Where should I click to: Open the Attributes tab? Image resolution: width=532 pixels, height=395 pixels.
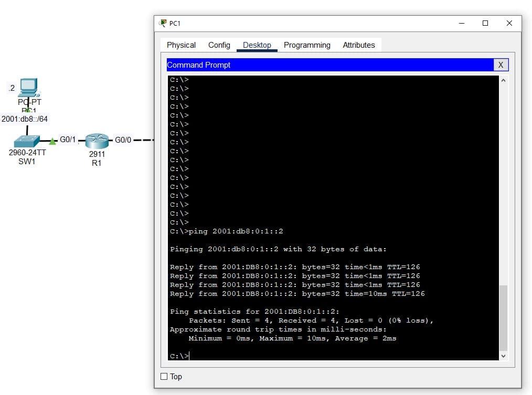[x=359, y=45]
